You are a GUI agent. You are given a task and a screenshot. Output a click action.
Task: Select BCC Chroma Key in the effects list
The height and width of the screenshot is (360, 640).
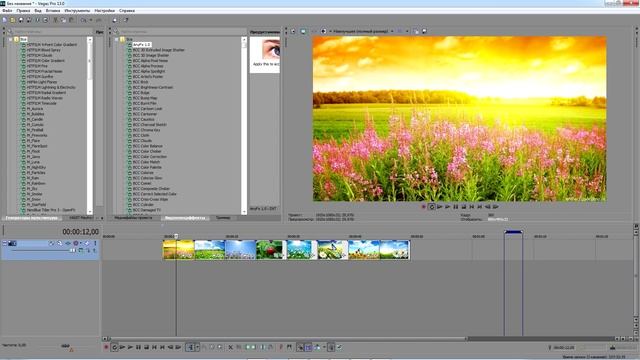(146, 130)
